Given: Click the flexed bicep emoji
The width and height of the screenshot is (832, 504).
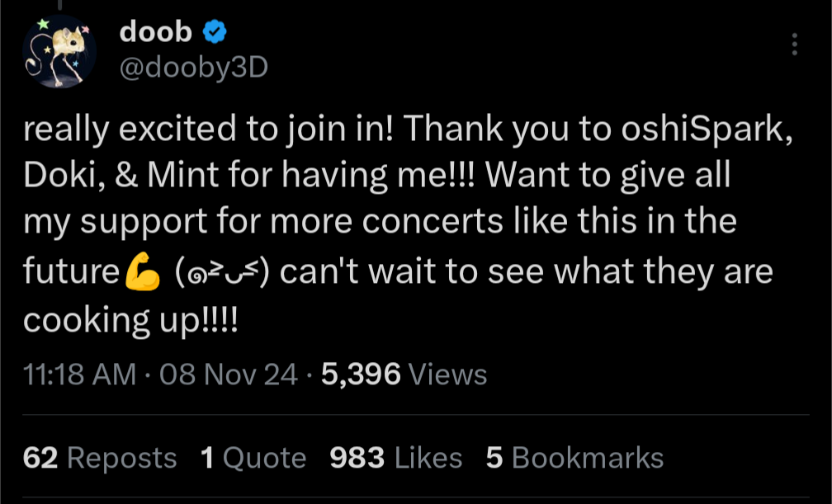Looking at the screenshot, I should (144, 274).
